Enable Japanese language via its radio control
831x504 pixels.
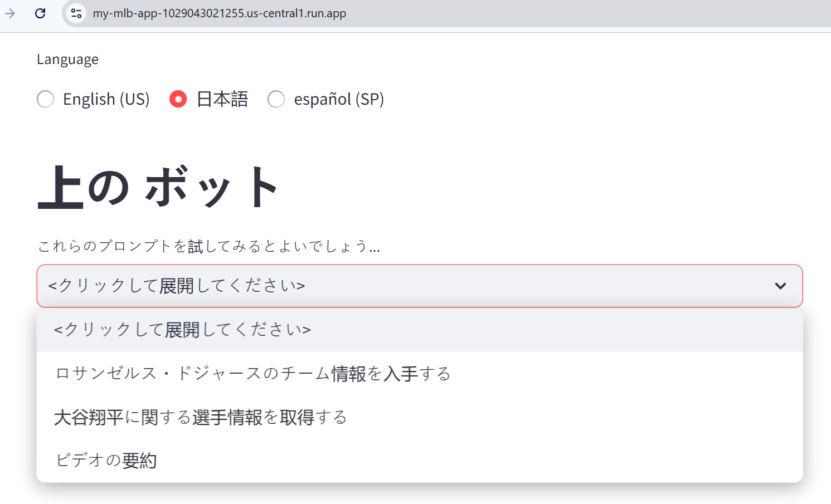click(178, 99)
